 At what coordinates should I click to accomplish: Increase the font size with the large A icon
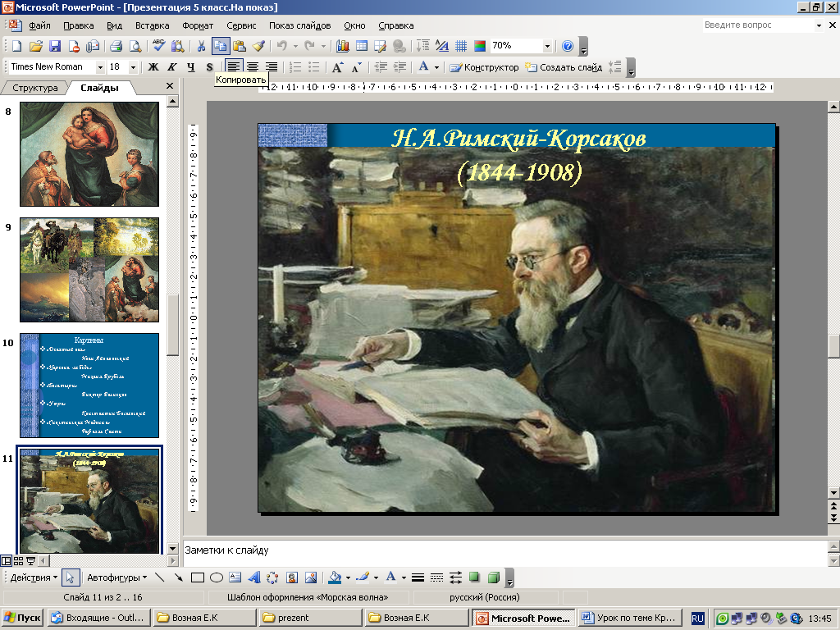[x=337, y=67]
